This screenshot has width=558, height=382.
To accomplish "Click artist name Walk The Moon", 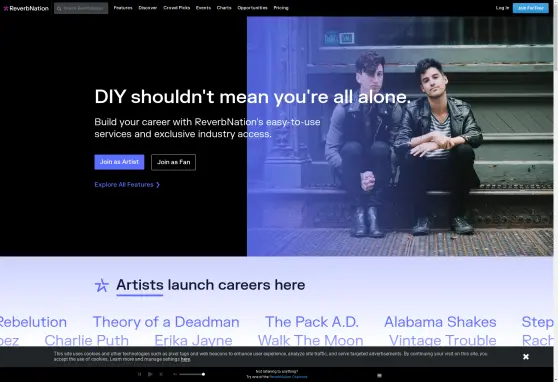I will point(311,340).
